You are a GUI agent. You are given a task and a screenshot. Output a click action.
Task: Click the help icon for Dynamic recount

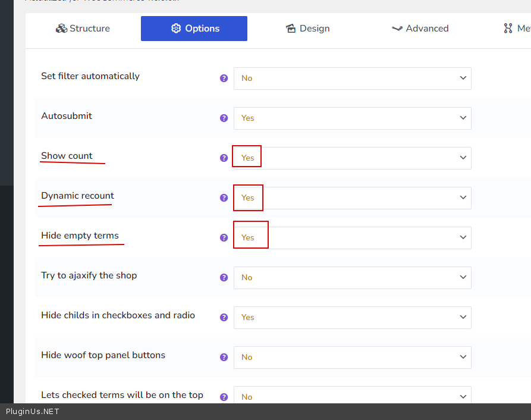tap(224, 198)
